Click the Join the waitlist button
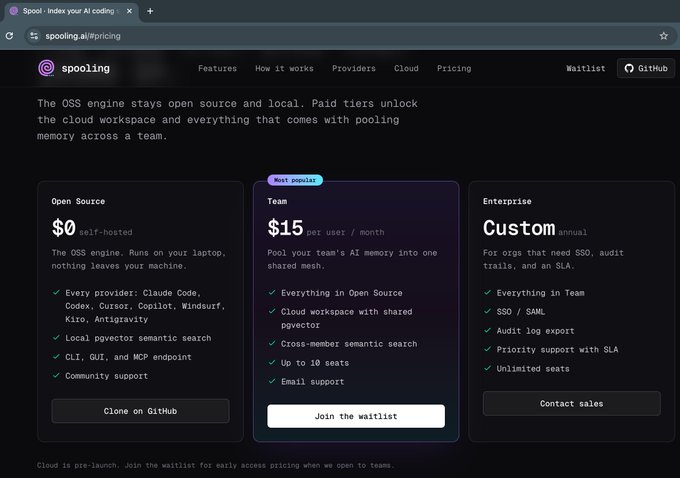The image size is (680, 478). point(356,416)
